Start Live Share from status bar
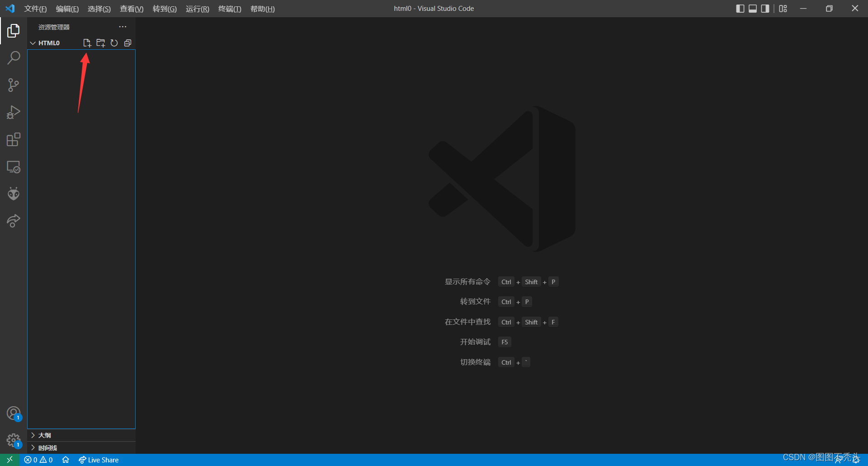868x466 pixels. click(x=99, y=460)
